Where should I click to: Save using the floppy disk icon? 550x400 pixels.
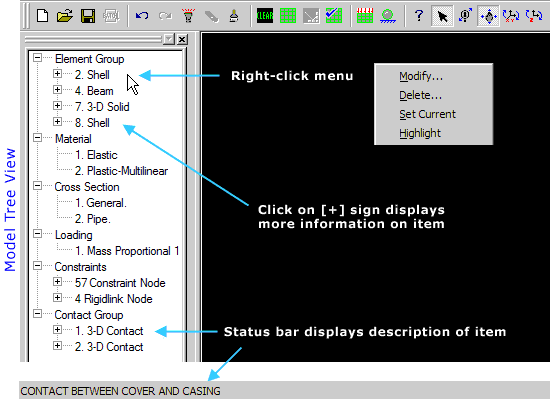coord(88,16)
